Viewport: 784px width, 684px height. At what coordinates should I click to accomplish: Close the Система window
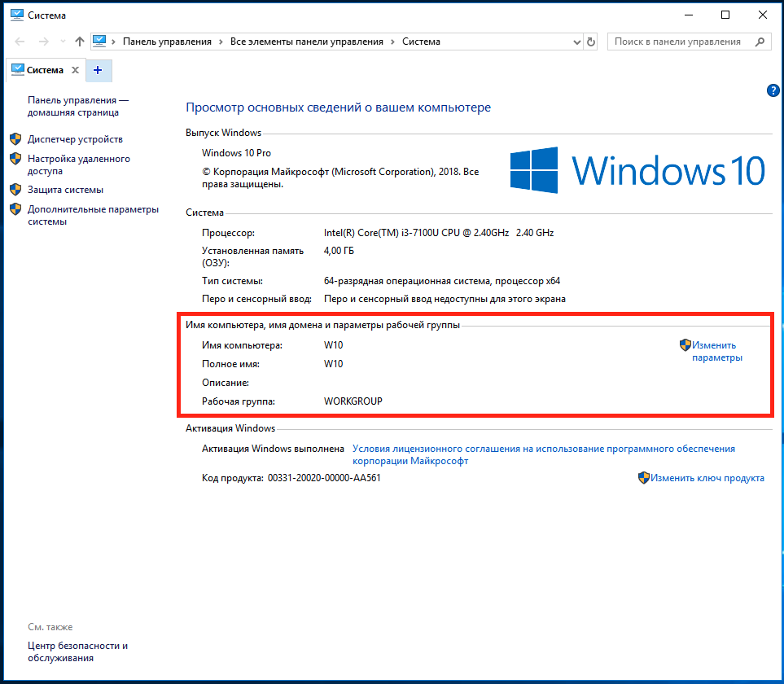pyautogui.click(x=763, y=15)
